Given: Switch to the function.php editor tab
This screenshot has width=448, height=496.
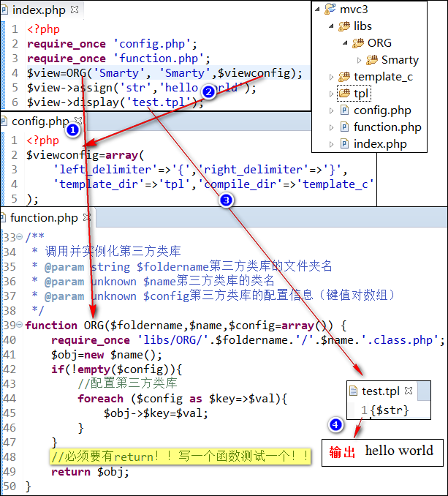Looking at the screenshot, I should pyautogui.click(x=44, y=218).
